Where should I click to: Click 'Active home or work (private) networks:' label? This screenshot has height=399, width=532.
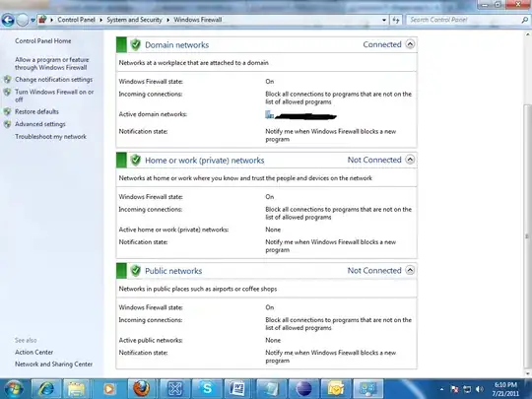point(173,230)
